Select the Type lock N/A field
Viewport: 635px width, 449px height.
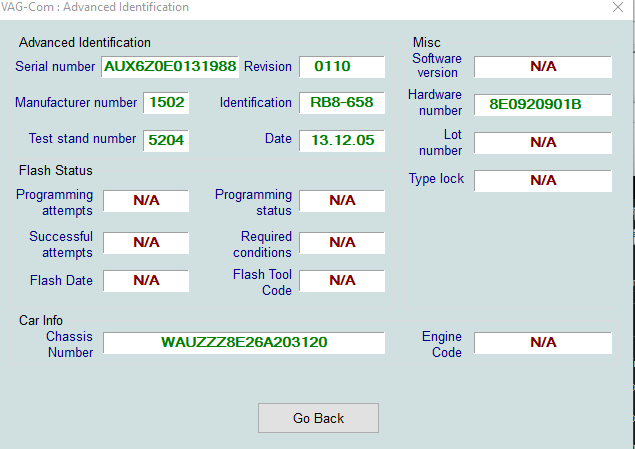pyautogui.click(x=543, y=181)
